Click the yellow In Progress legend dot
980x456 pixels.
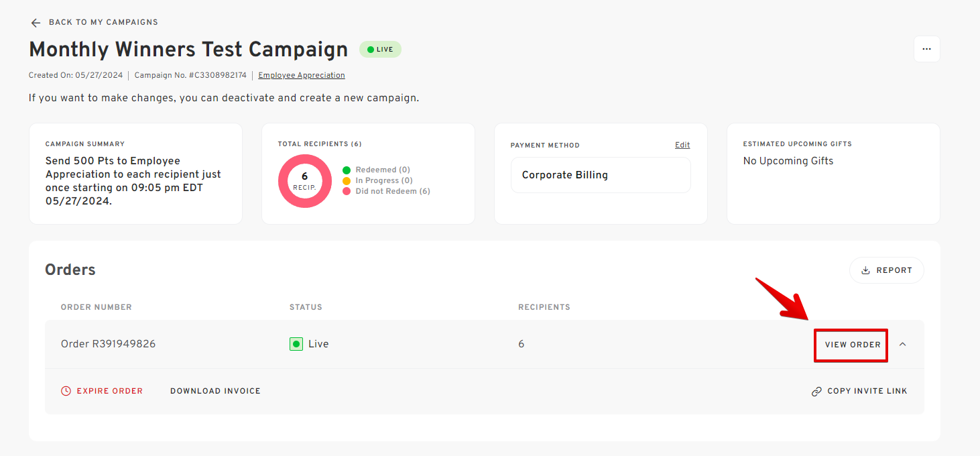[x=347, y=181]
